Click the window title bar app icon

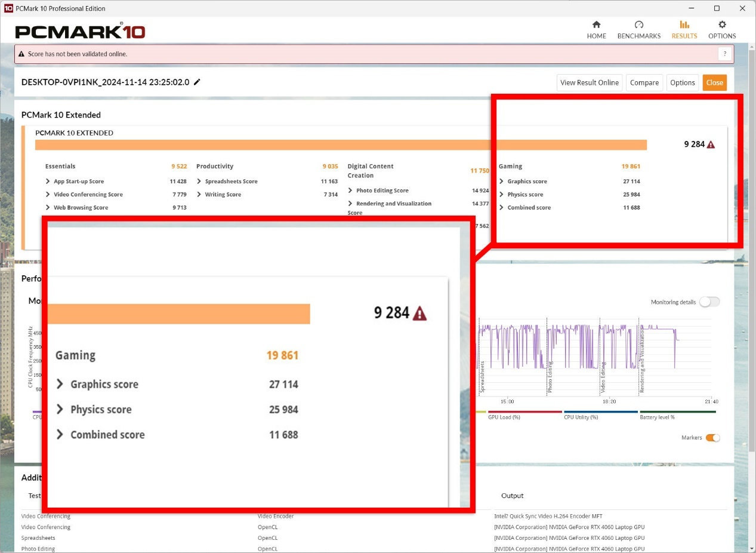[x=8, y=8]
